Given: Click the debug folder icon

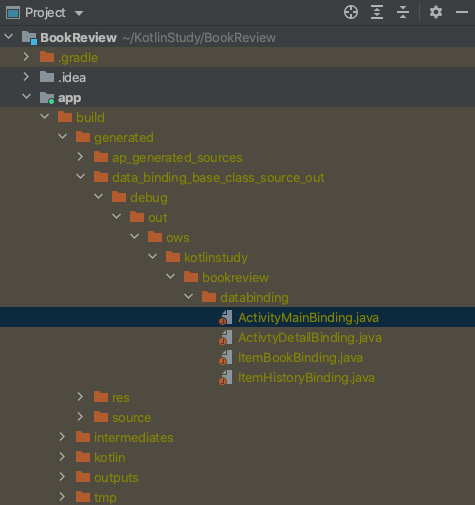Looking at the screenshot, I should tap(119, 197).
